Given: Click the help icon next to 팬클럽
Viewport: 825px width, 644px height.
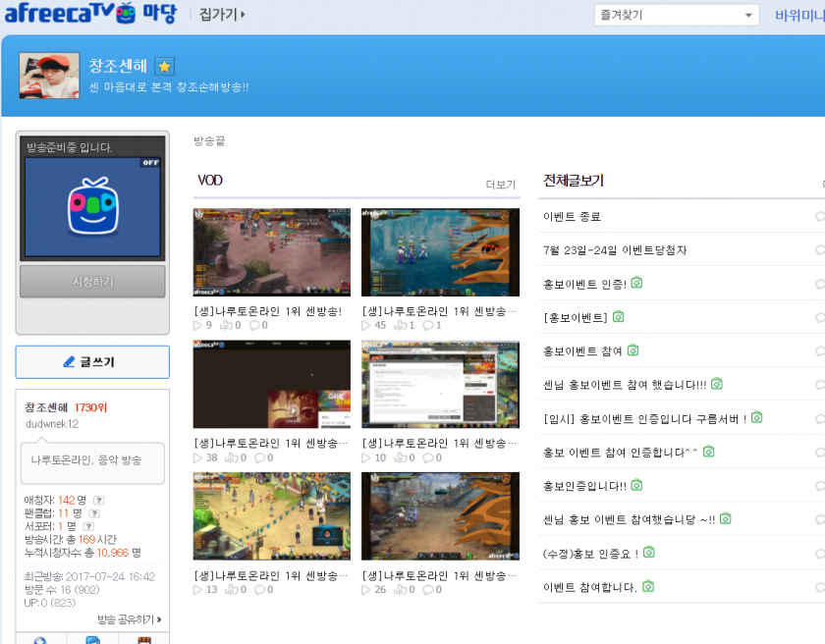Looking at the screenshot, I should pos(93,513).
